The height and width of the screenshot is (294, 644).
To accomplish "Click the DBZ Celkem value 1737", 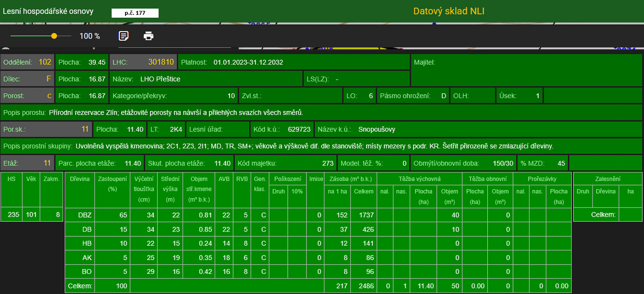I will (366, 215).
